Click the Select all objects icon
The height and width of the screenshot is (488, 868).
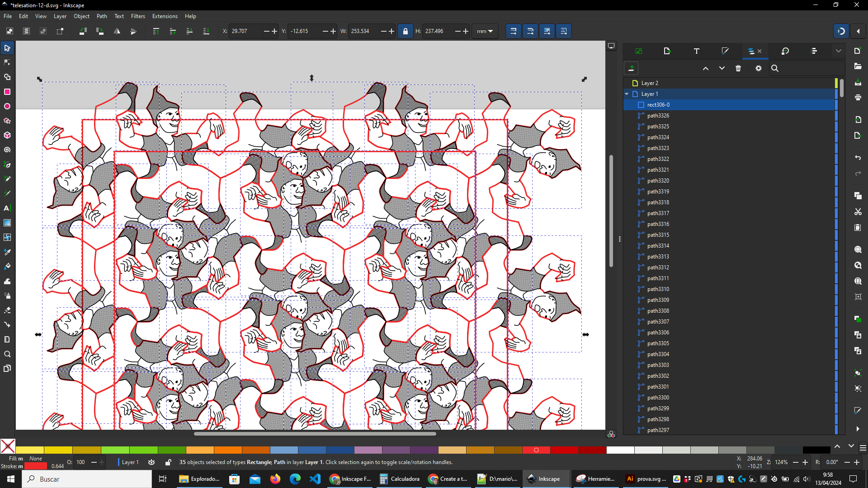(9, 31)
